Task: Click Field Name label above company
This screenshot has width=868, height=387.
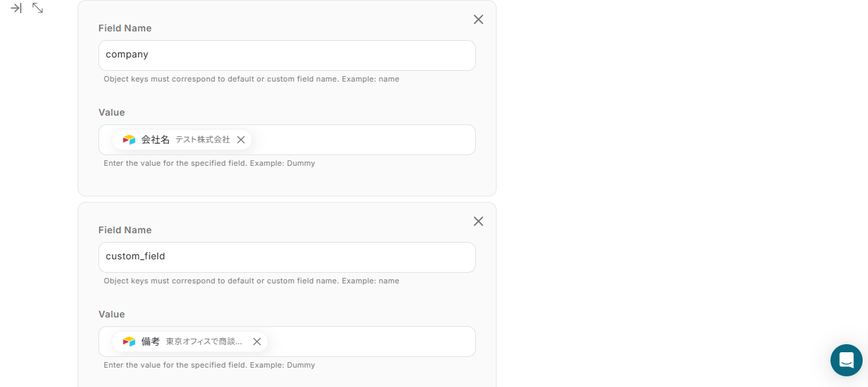Action: pos(125,28)
